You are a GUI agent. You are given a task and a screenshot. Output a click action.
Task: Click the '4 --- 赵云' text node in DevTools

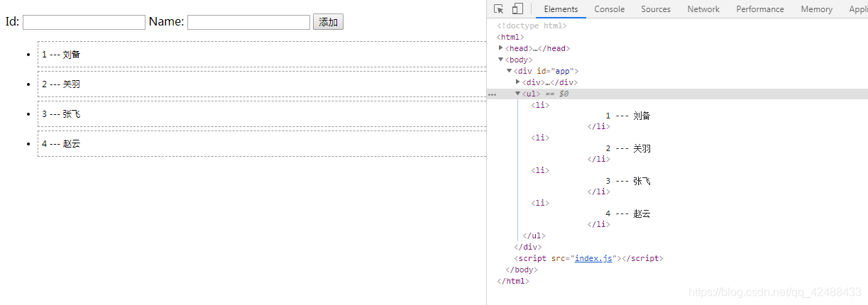(628, 214)
